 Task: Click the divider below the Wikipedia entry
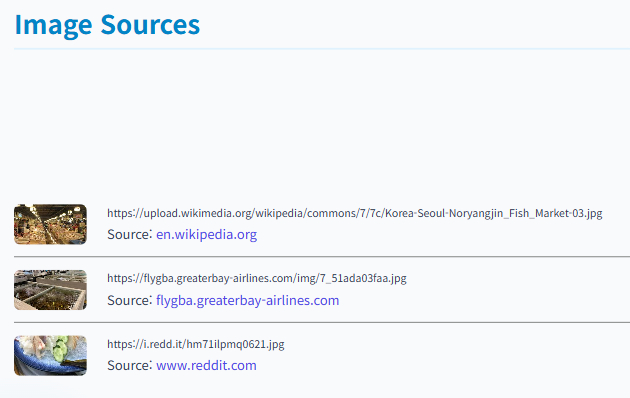coord(322,256)
